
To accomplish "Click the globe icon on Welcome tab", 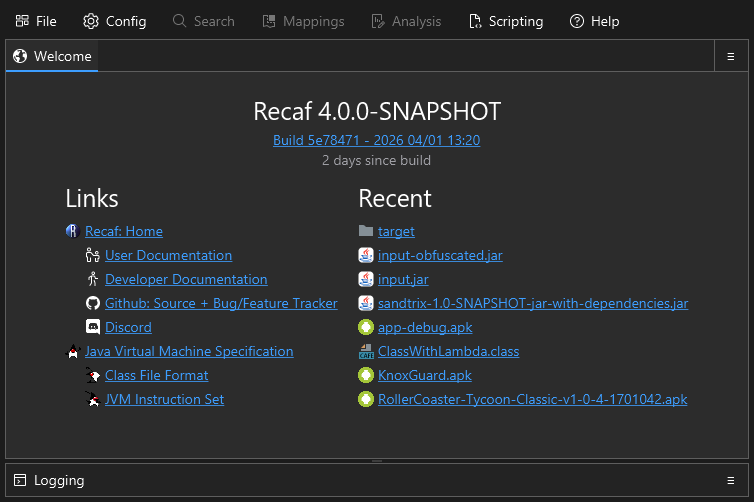I will pyautogui.click(x=20, y=56).
